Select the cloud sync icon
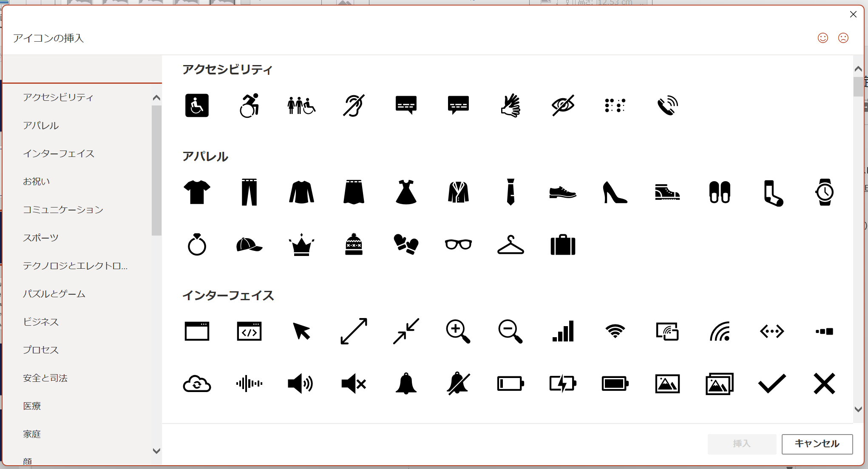This screenshot has height=469, width=868. tap(197, 384)
